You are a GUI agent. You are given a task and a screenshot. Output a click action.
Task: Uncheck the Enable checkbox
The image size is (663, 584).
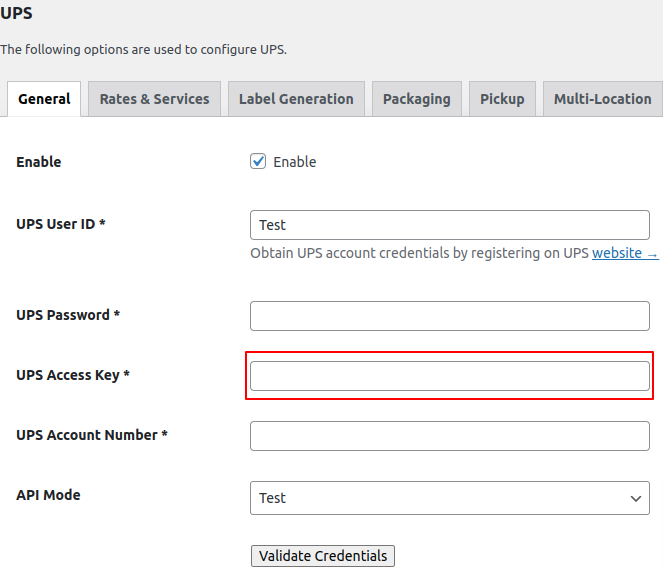point(258,162)
